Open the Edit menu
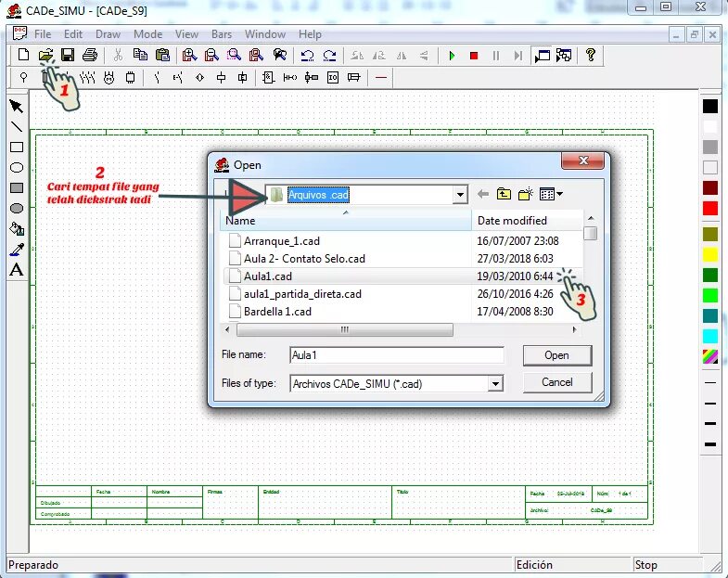Viewport: 728px width, 578px height. [x=73, y=34]
